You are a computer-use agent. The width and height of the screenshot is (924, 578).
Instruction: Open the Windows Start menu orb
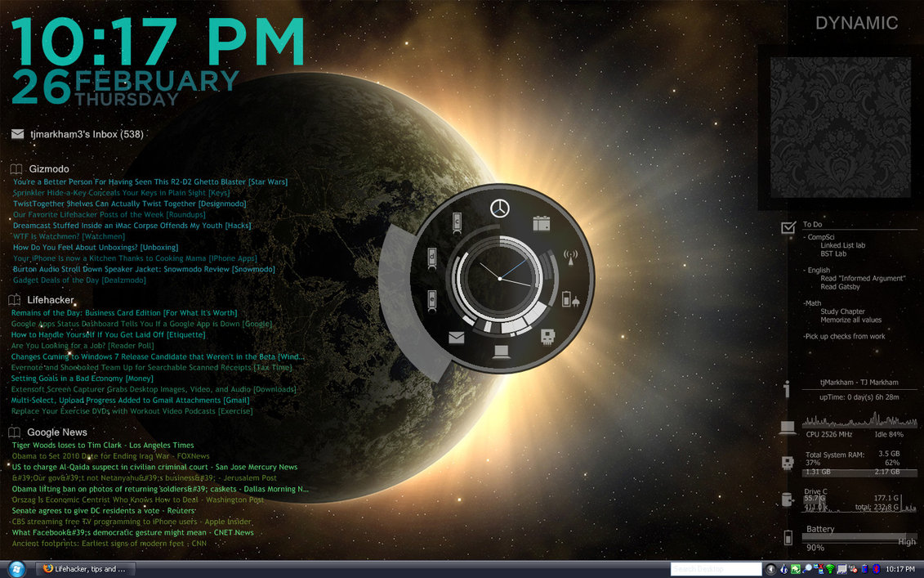(16, 568)
